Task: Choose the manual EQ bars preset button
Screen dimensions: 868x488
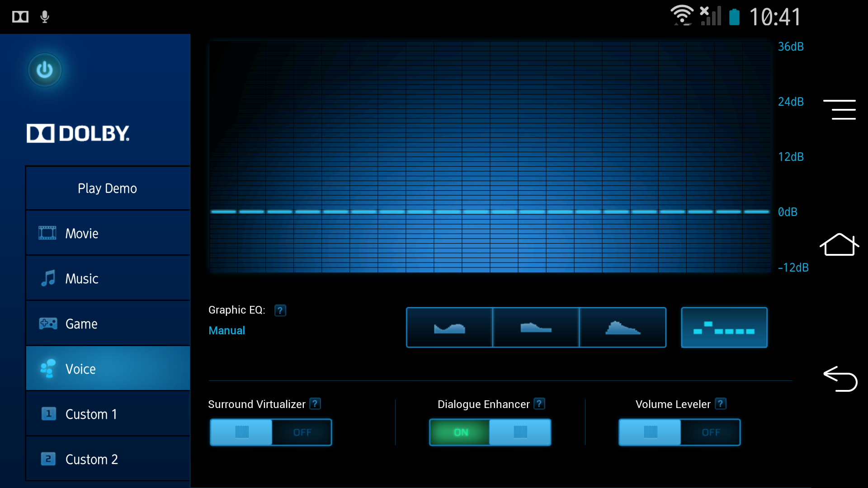Action: point(724,328)
